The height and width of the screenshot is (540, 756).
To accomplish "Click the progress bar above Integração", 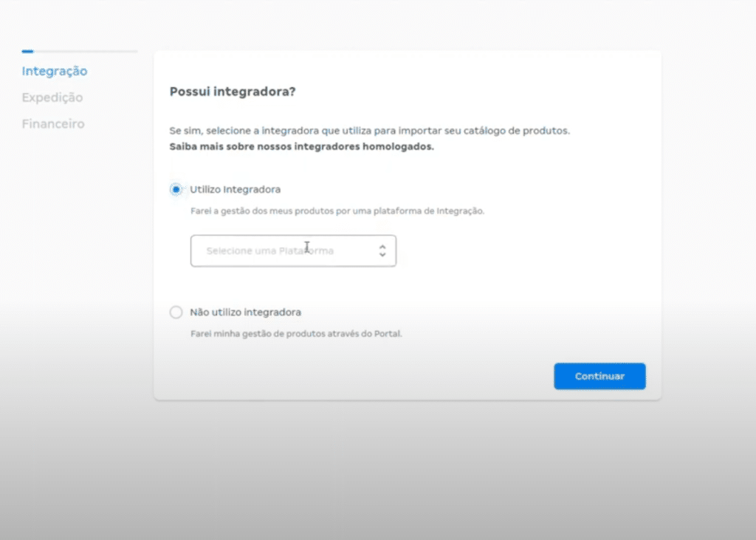I will pos(80,51).
